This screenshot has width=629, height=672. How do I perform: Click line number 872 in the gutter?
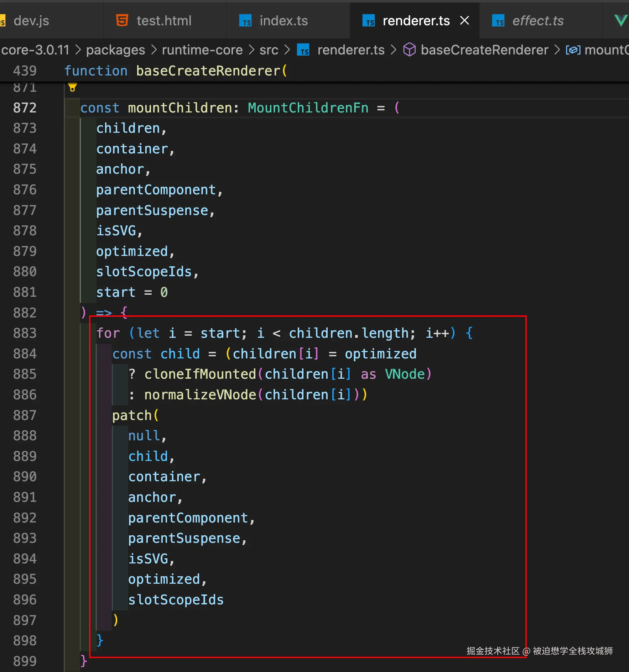coord(25,108)
